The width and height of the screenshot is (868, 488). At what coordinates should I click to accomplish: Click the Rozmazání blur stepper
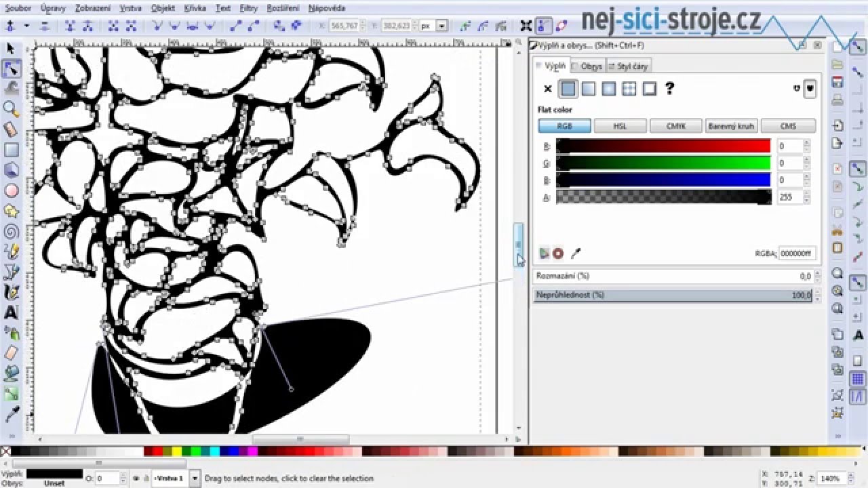pos(816,276)
